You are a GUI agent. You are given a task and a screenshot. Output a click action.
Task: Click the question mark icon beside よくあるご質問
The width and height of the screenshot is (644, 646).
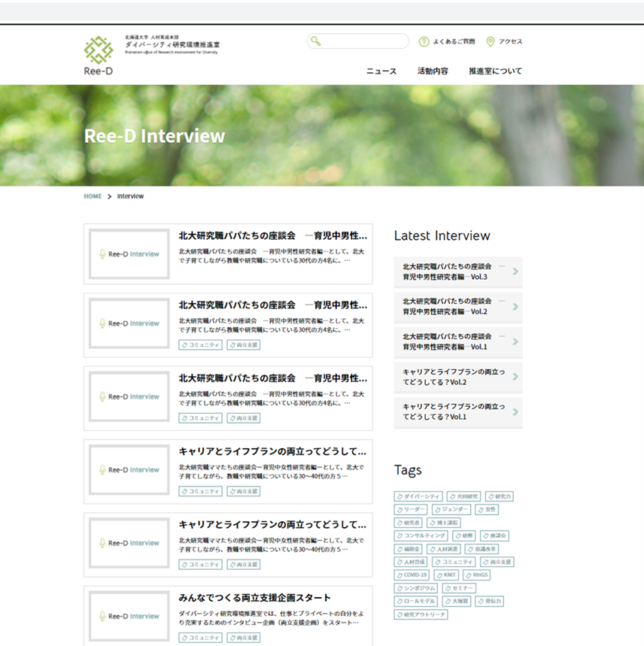click(424, 41)
